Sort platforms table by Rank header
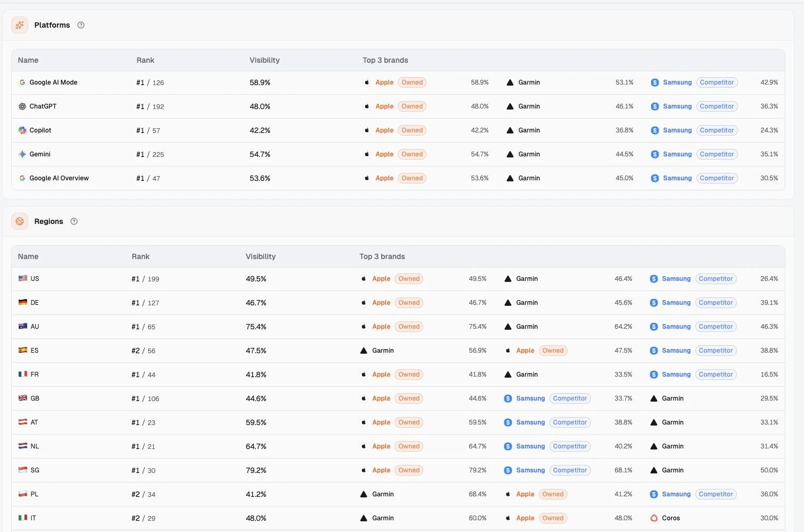The height and width of the screenshot is (532, 804). click(x=145, y=60)
